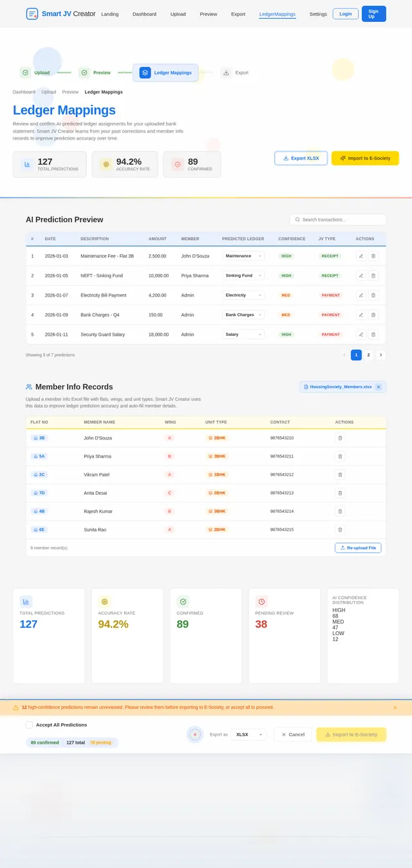
Task: Click Import to E-Society in bottom bar
Action: coord(351,734)
